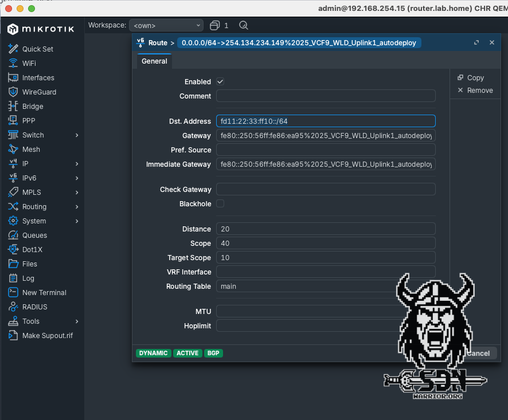
Task: Open Quick Set menu item
Action: pos(38,49)
